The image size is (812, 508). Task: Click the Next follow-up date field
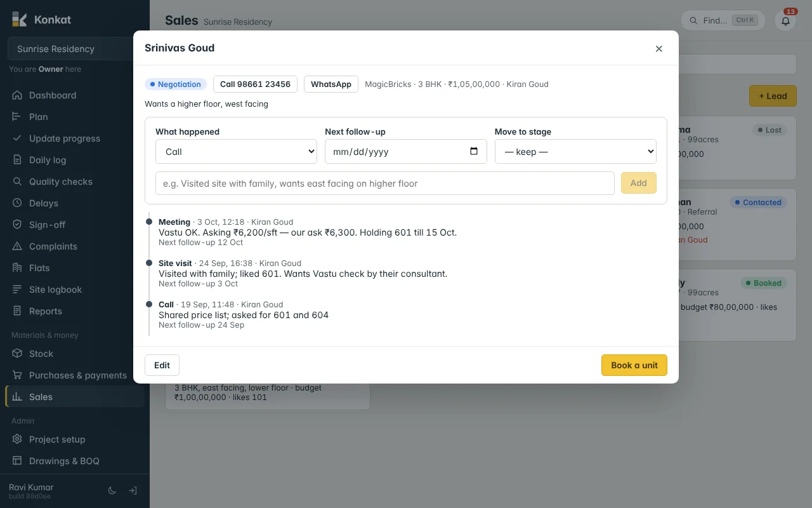point(406,152)
